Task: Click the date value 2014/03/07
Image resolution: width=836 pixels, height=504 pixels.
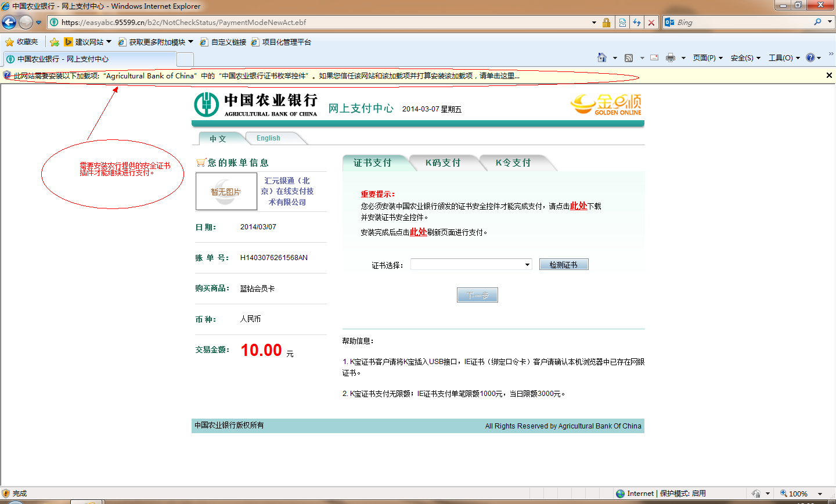Action: (x=258, y=227)
